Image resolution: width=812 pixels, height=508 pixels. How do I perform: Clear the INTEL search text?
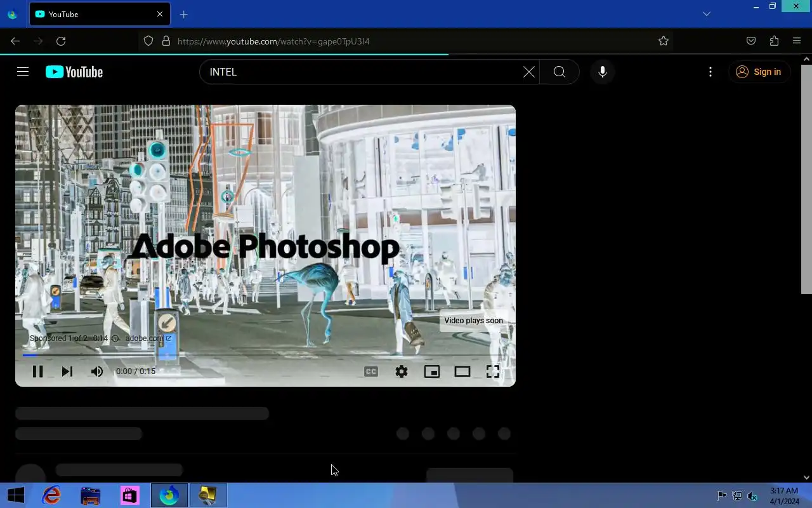(x=528, y=72)
